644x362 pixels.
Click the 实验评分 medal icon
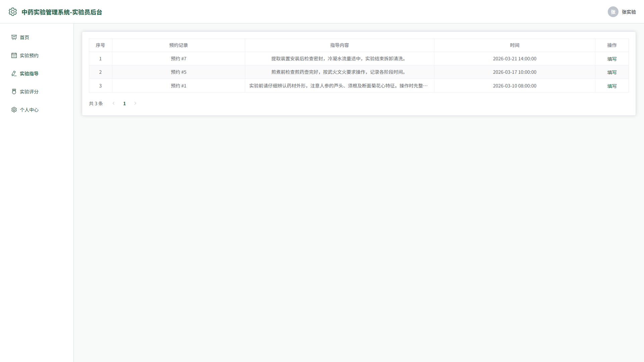pos(14,92)
